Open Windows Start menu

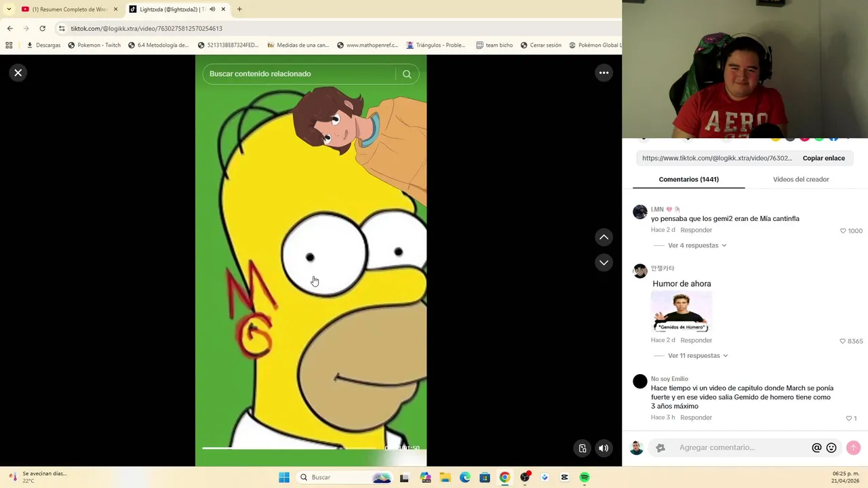click(x=284, y=477)
